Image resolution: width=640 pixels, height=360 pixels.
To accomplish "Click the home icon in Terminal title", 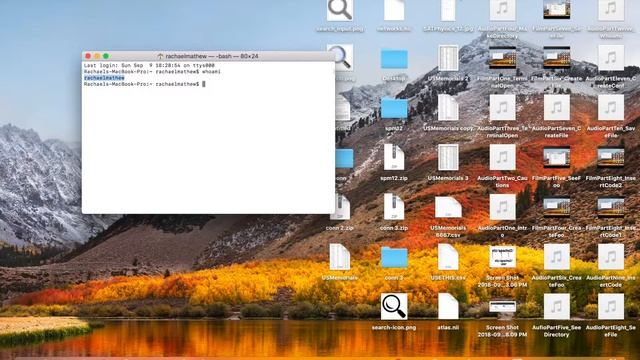I will tap(160, 56).
